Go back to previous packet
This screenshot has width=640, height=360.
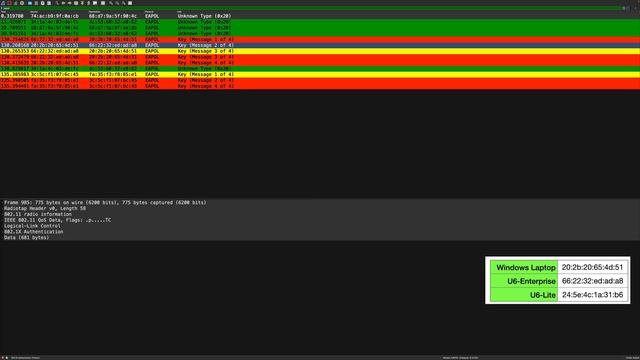click(x=63, y=3)
